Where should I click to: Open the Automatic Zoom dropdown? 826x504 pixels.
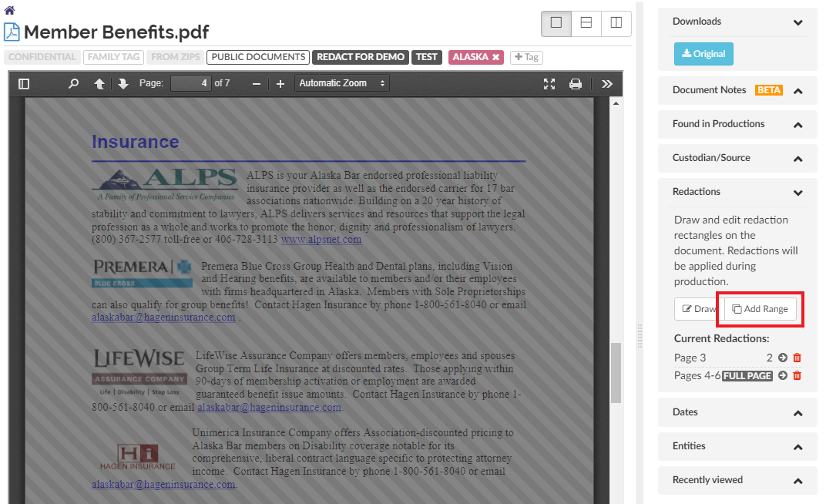[342, 83]
